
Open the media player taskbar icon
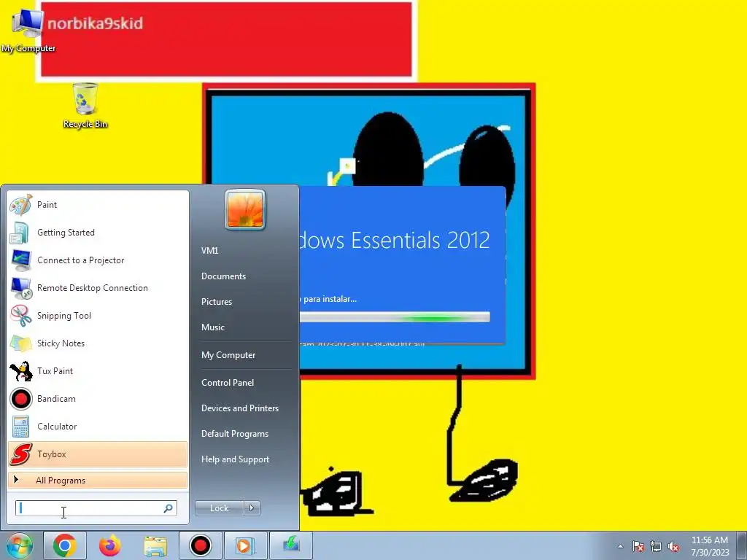[x=245, y=545]
